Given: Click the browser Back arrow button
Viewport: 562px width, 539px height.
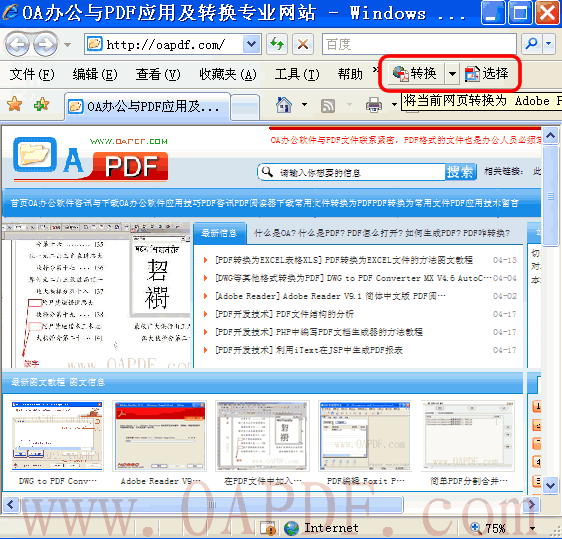Looking at the screenshot, I should coord(17,44).
